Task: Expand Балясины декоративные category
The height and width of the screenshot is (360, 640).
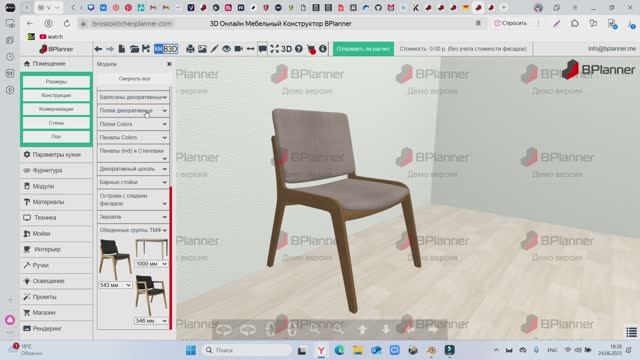Action: click(133, 97)
